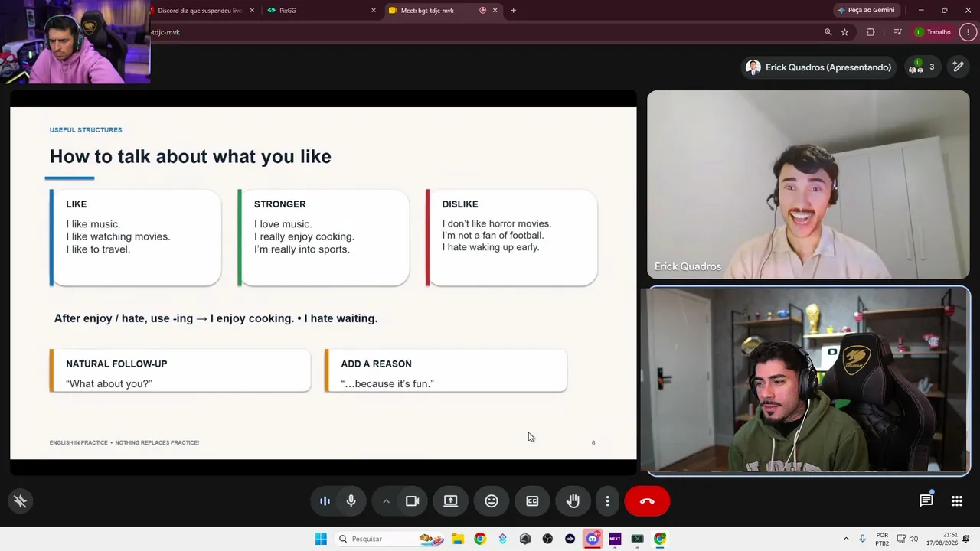Click the address bar URL text
The height and width of the screenshot is (551, 980).
click(x=165, y=32)
